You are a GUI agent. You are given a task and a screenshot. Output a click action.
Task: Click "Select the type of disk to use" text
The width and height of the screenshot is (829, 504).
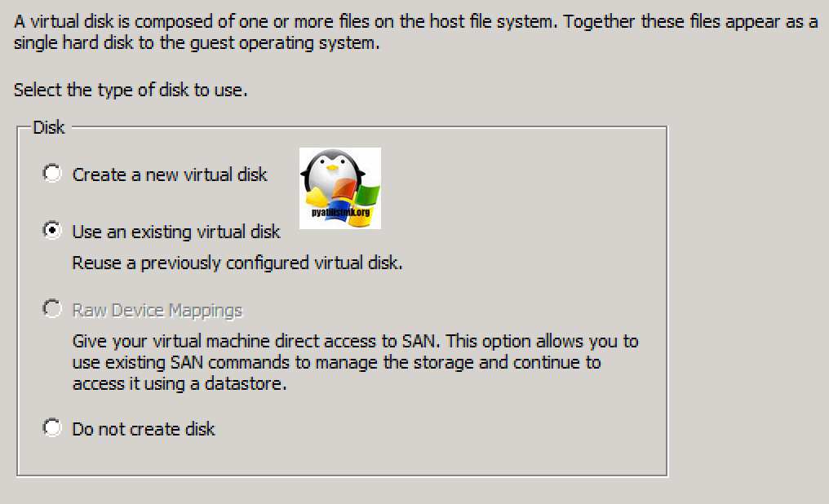point(131,90)
